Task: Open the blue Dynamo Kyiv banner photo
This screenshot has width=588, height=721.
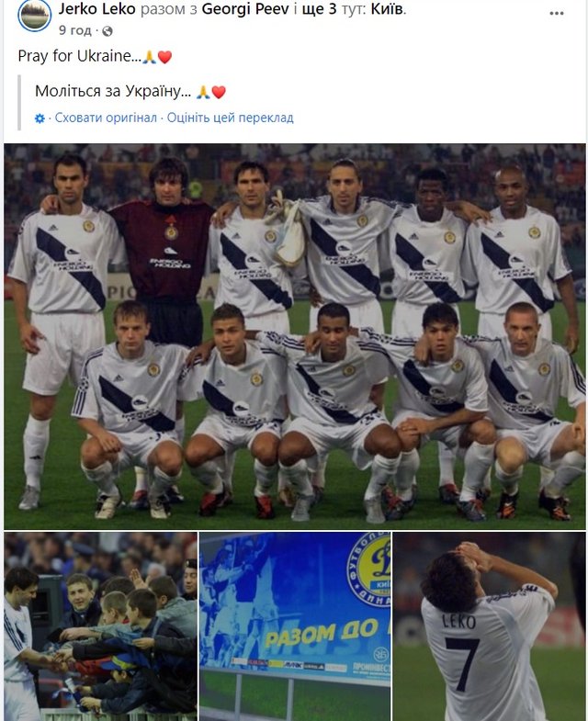Action: click(x=295, y=626)
